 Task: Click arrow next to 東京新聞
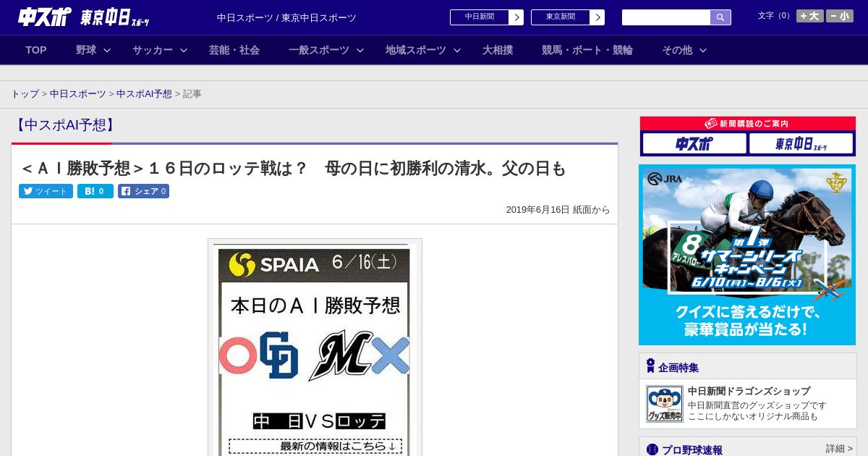coord(597,17)
